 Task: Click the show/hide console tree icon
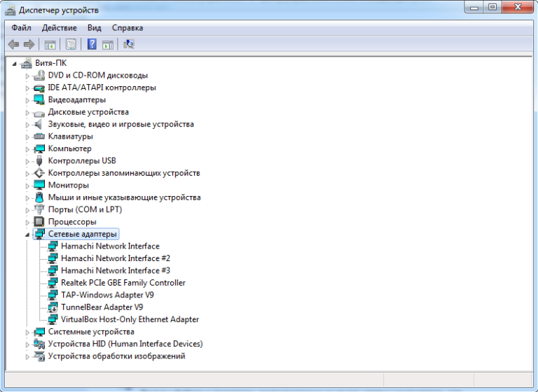[50, 44]
